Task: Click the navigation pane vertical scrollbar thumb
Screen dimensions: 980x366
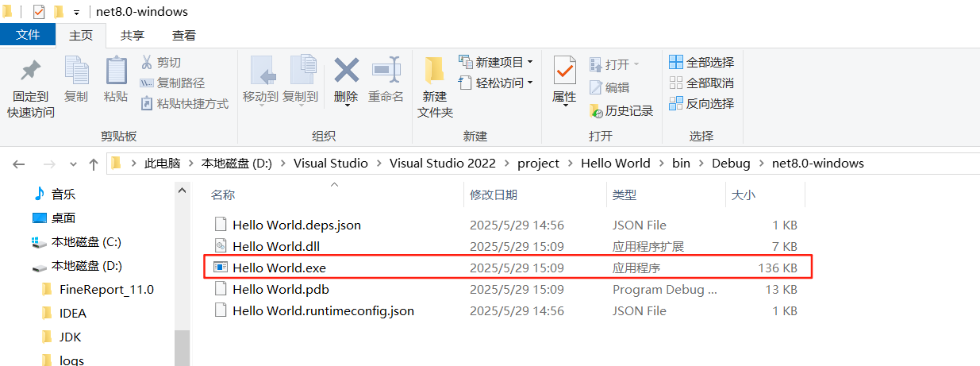Action: coord(182,349)
